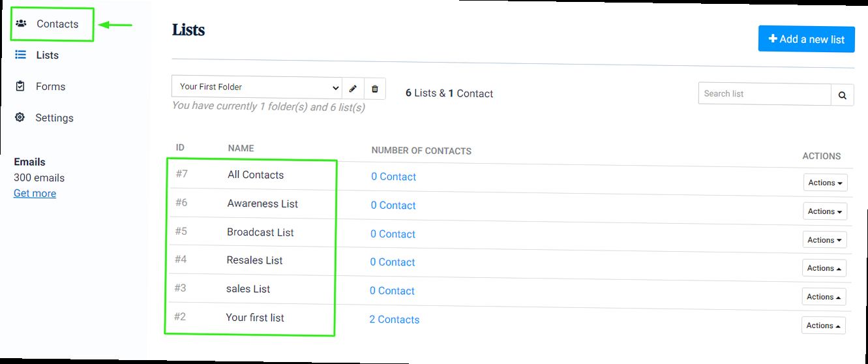
Task: Open 0 Contact link for Resales List
Action: (393, 262)
